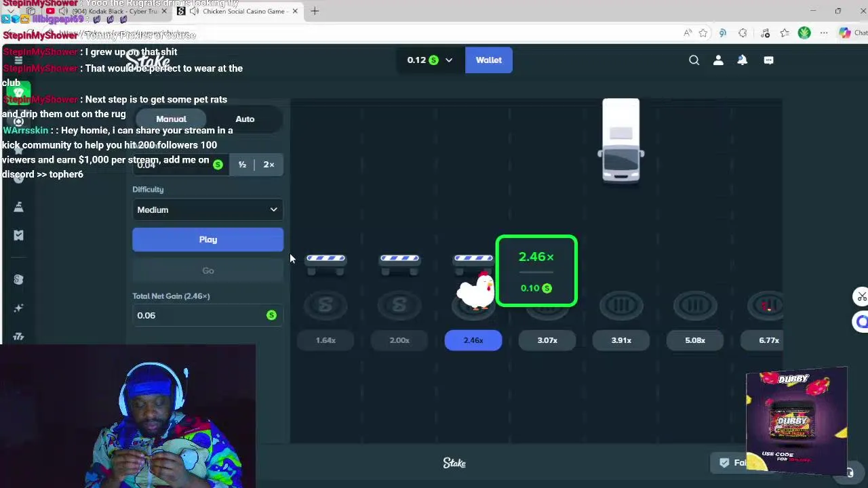868x488 pixels.
Task: Click the Go button
Action: click(x=208, y=270)
